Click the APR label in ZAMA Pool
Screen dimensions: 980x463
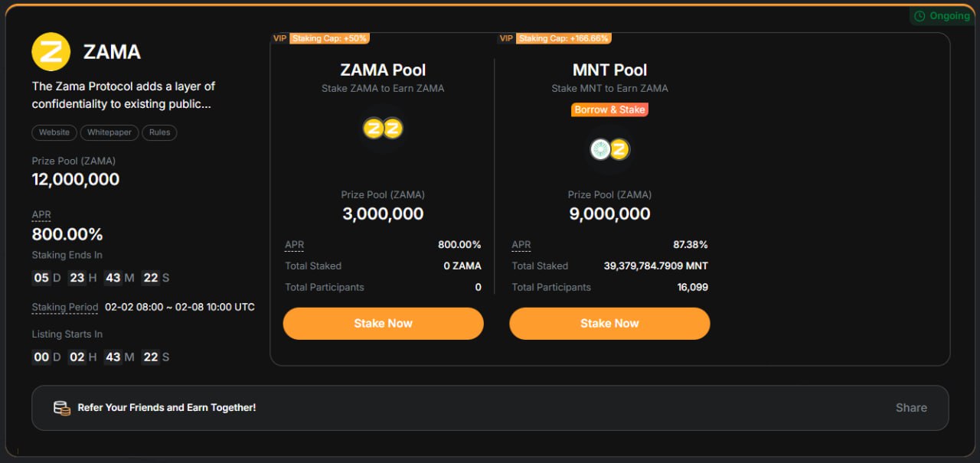click(295, 245)
